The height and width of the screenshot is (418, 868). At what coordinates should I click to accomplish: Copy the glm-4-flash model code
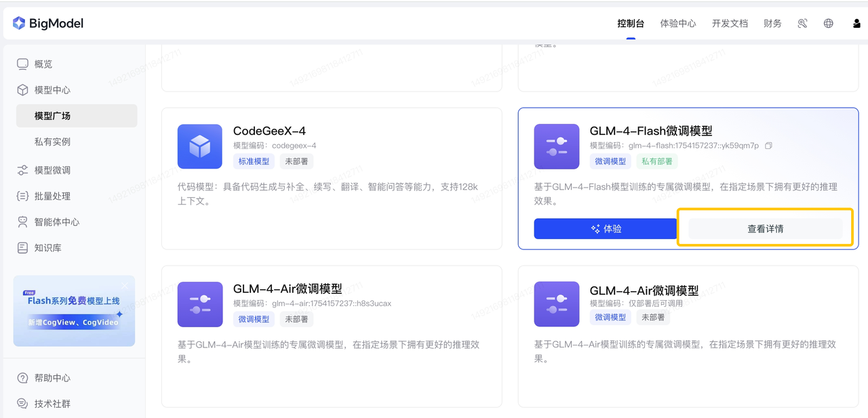[768, 146]
